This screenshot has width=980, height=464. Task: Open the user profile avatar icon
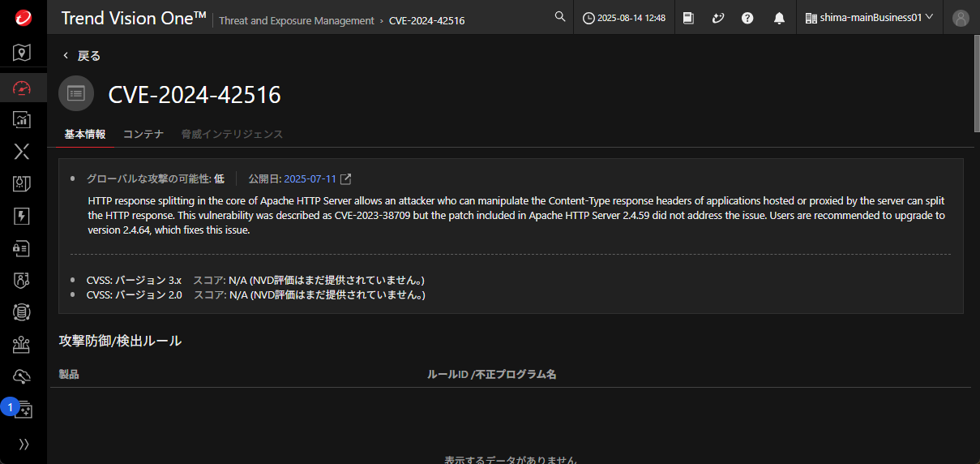point(961,18)
